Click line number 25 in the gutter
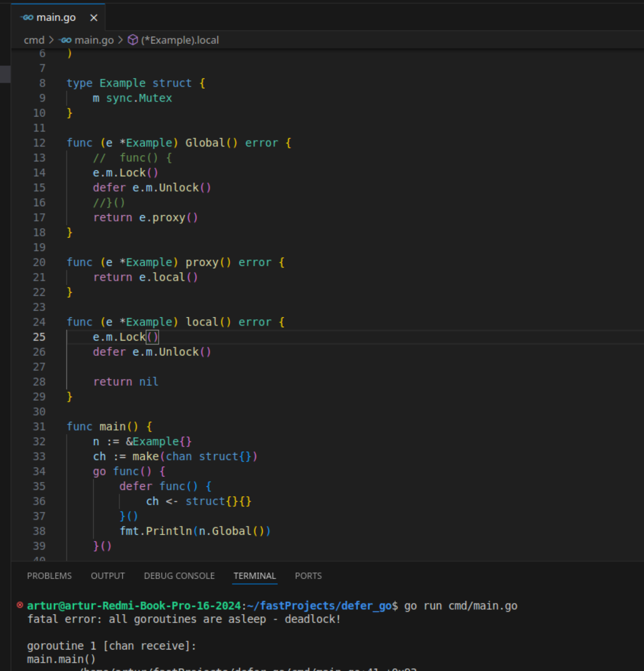The image size is (644, 671). click(x=39, y=337)
